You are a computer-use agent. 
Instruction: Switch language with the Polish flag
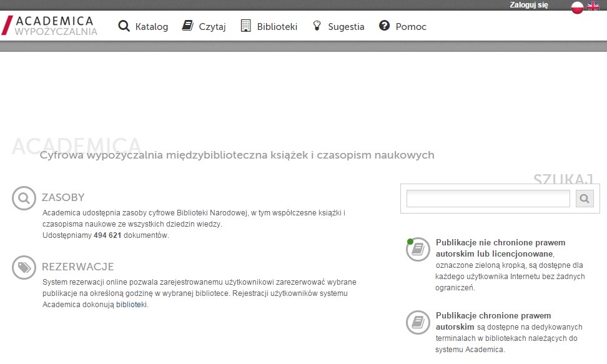click(577, 7)
